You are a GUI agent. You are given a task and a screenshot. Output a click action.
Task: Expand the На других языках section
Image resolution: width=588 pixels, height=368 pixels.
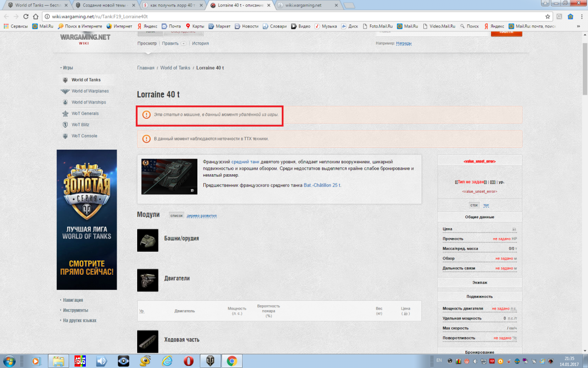click(x=78, y=320)
